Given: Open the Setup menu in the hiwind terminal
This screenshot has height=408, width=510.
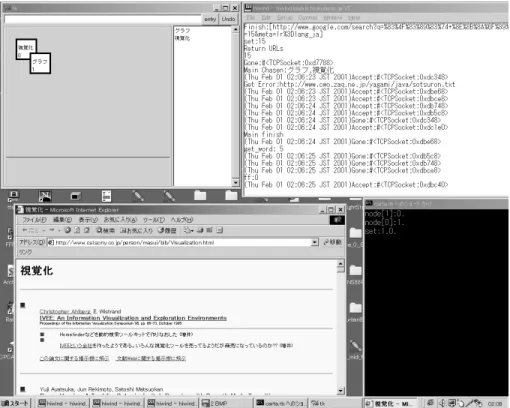Looking at the screenshot, I should click(285, 17).
